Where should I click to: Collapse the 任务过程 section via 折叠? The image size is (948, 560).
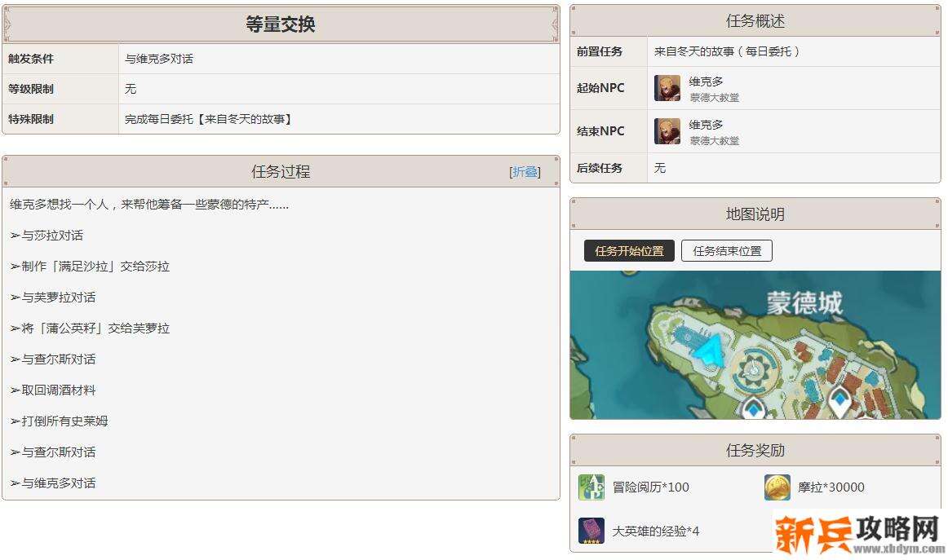[x=525, y=172]
